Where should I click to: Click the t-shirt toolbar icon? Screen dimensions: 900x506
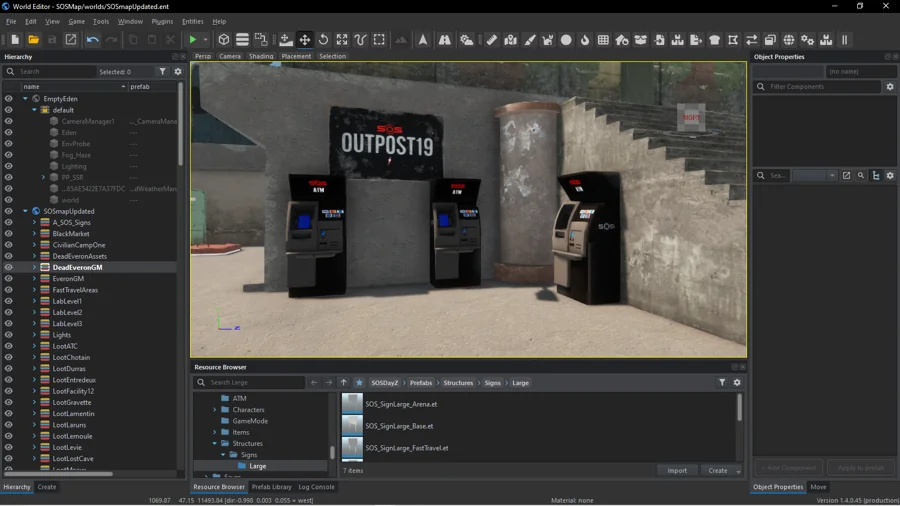(715, 40)
